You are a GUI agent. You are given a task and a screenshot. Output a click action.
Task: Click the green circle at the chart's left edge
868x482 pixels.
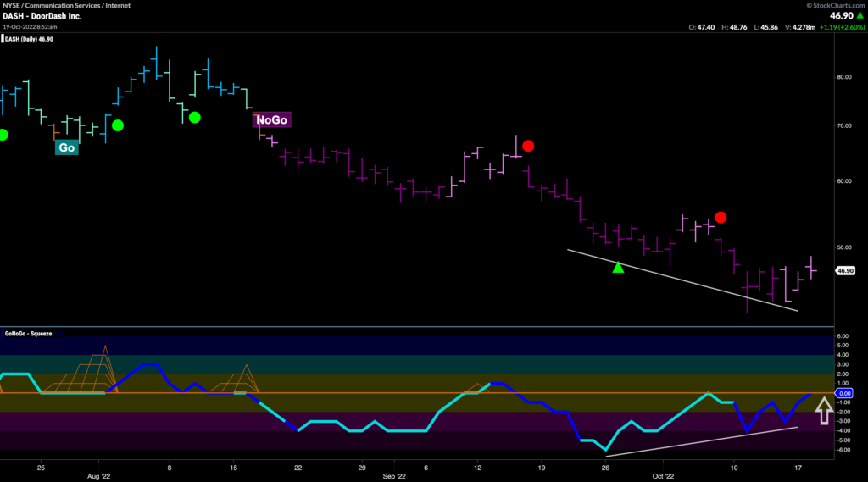point(3,135)
